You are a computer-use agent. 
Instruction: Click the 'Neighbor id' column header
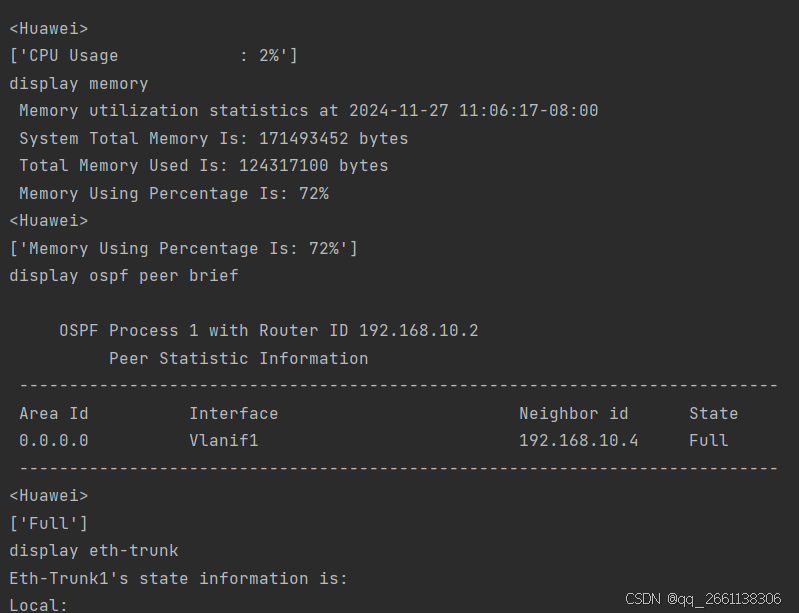[573, 413]
